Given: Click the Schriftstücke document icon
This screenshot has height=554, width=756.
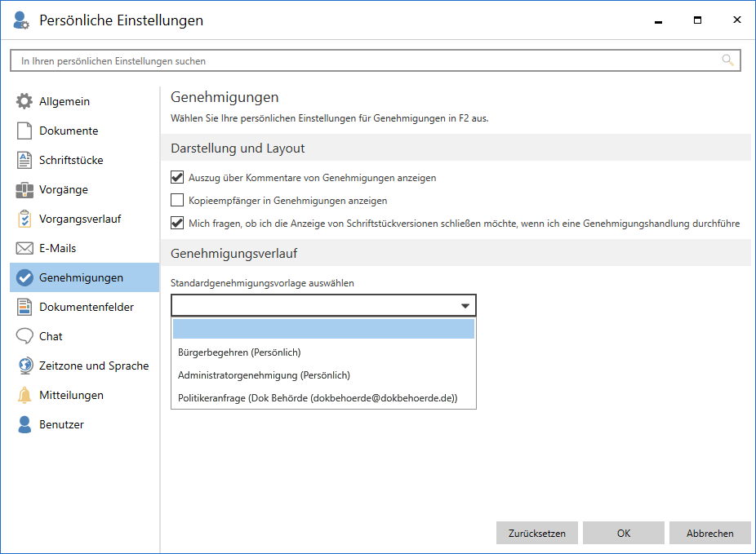Looking at the screenshot, I should tap(24, 161).
